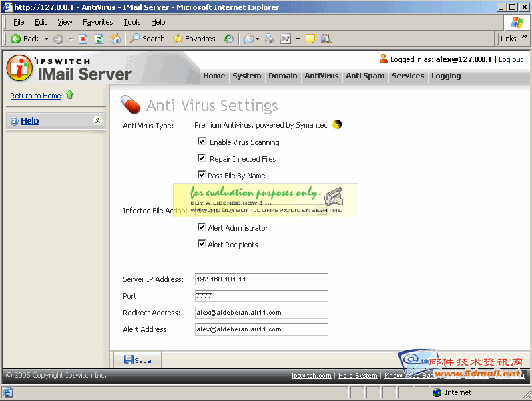This screenshot has width=532, height=401.
Task: Click the Stop loading icon
Action: [83, 39]
